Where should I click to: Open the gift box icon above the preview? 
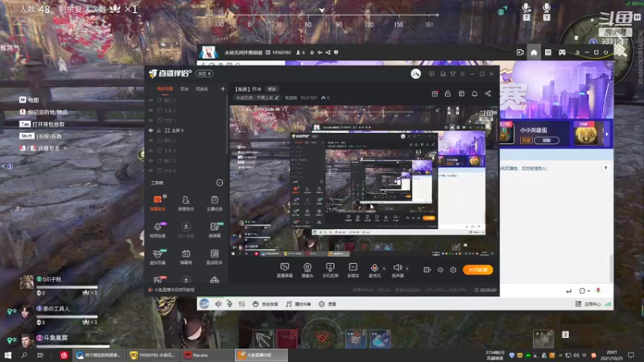[435, 93]
